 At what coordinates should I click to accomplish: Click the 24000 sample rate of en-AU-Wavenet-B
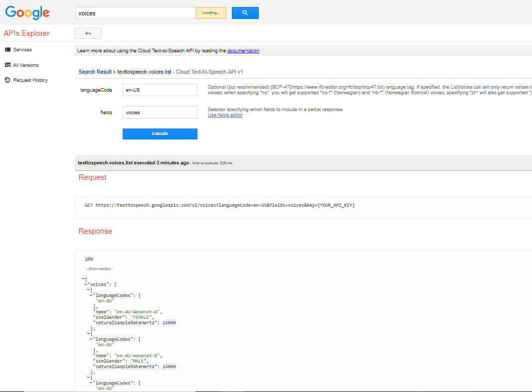tap(170, 366)
